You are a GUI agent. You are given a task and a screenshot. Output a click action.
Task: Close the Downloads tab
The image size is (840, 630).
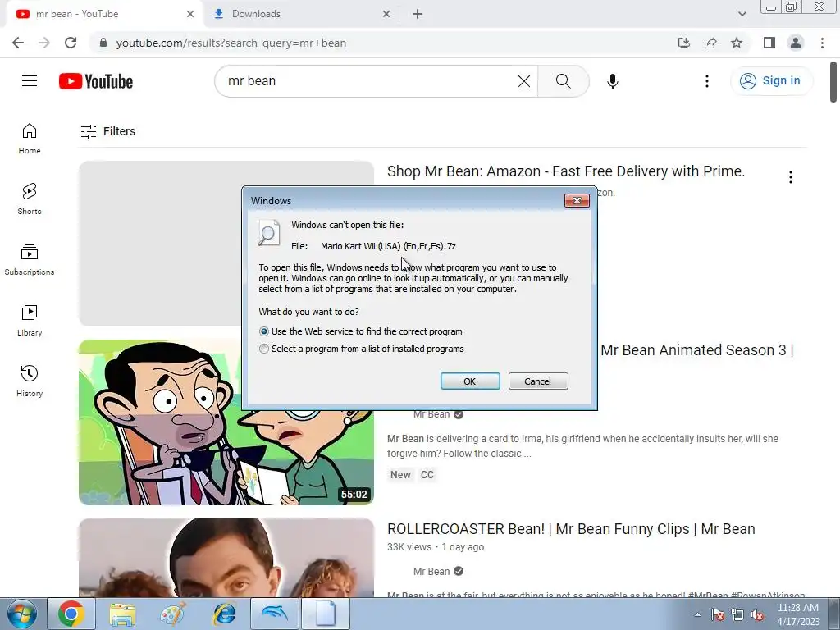point(386,14)
